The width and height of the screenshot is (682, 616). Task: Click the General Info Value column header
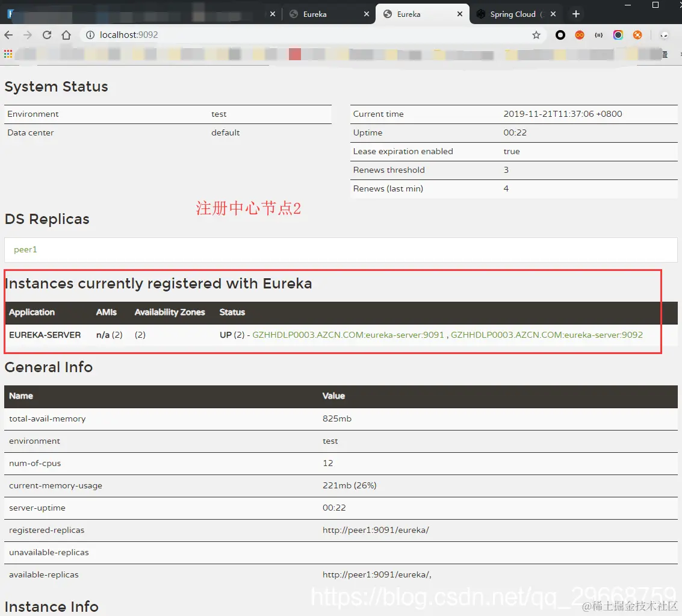(333, 396)
